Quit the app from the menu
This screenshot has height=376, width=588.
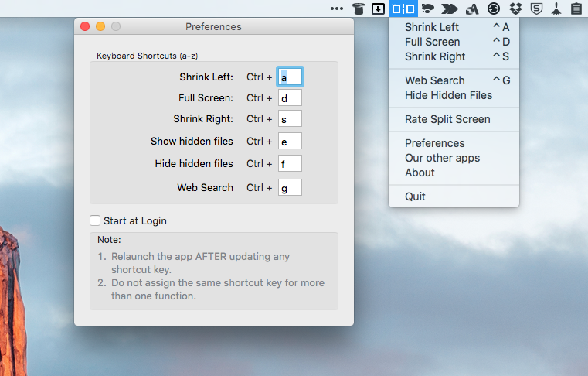[454, 197]
